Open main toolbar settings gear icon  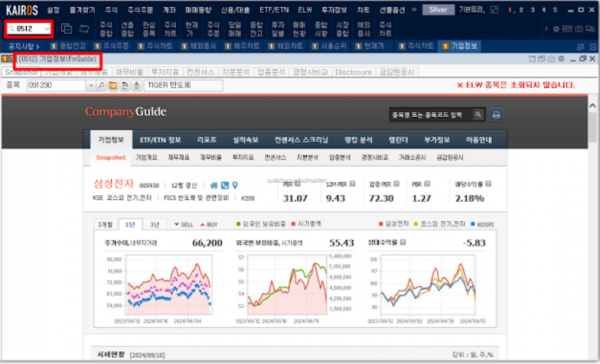[x=556, y=29]
